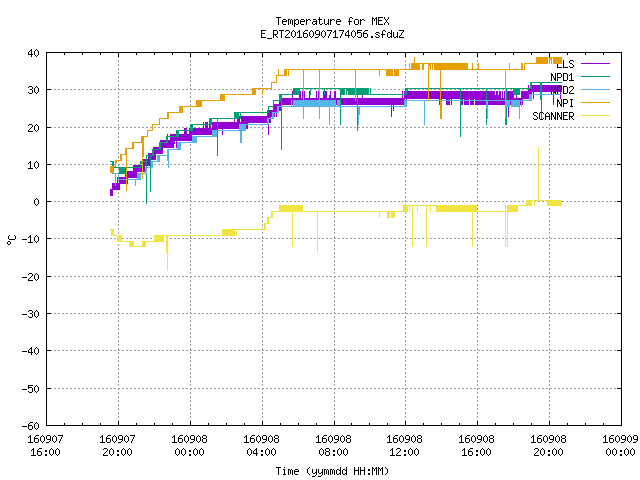
Task: Click the NPI legend label
Action: pyautogui.click(x=565, y=103)
